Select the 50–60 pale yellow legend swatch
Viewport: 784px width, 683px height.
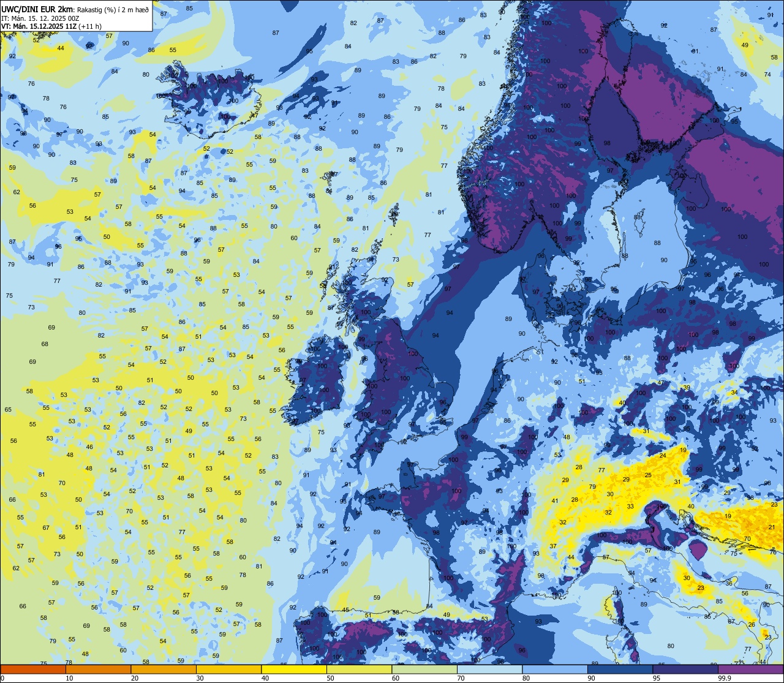pos(359,670)
